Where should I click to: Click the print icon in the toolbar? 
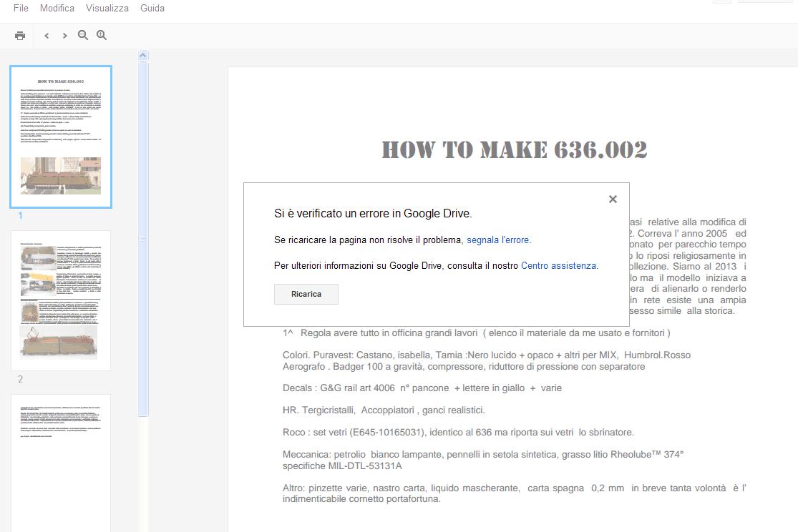[20, 36]
